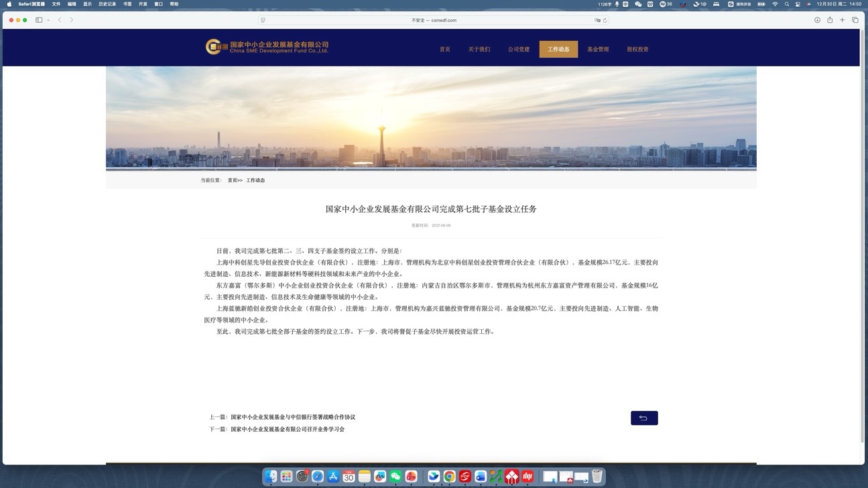Show the tab overview icon

tap(855, 20)
